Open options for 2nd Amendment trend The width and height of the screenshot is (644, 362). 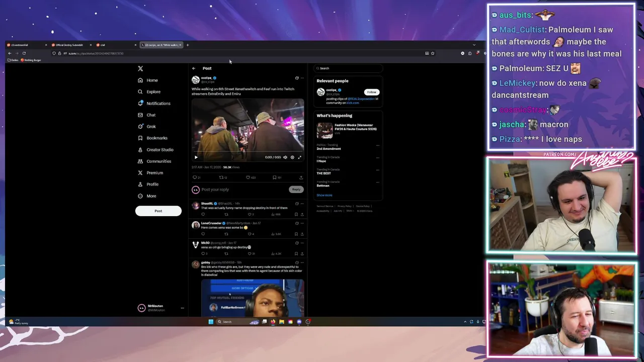click(378, 145)
